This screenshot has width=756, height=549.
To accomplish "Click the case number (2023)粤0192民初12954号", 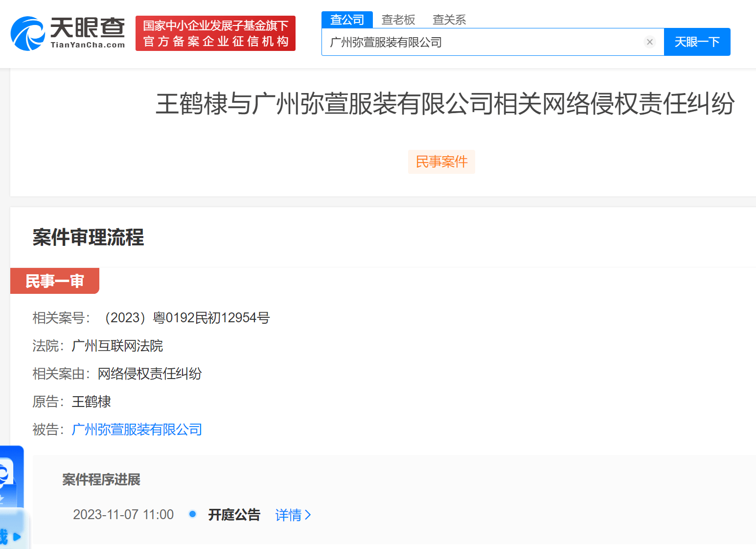I will (187, 318).
